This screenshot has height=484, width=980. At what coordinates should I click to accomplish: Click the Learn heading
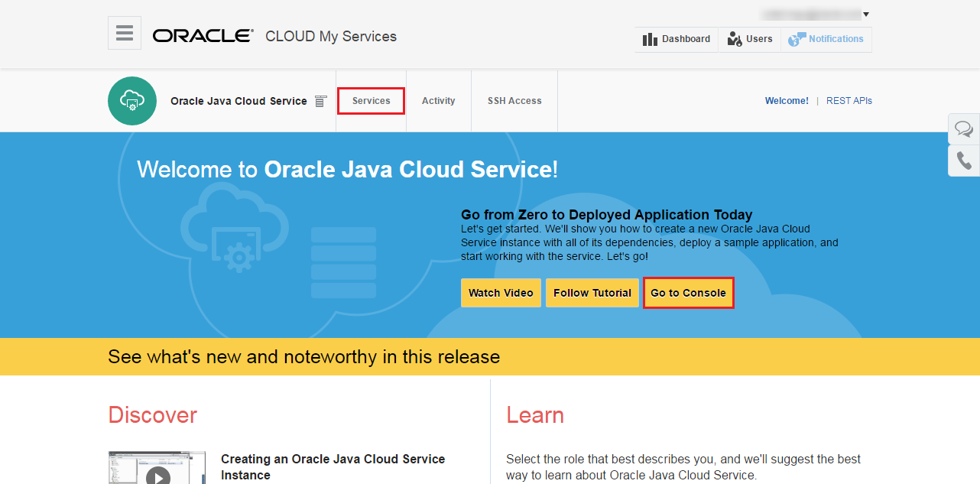click(x=535, y=415)
